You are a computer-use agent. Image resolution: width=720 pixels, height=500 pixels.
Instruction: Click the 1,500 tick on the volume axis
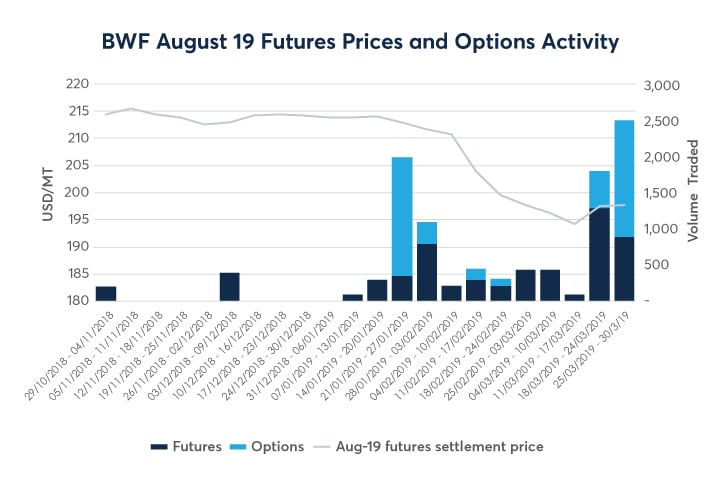tap(662, 193)
